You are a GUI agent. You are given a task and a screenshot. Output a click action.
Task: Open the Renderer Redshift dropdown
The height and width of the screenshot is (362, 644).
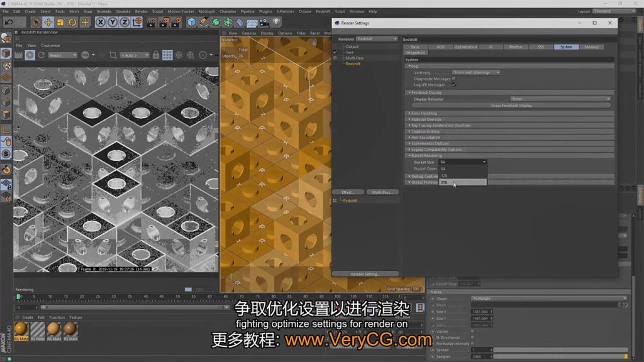(x=377, y=39)
